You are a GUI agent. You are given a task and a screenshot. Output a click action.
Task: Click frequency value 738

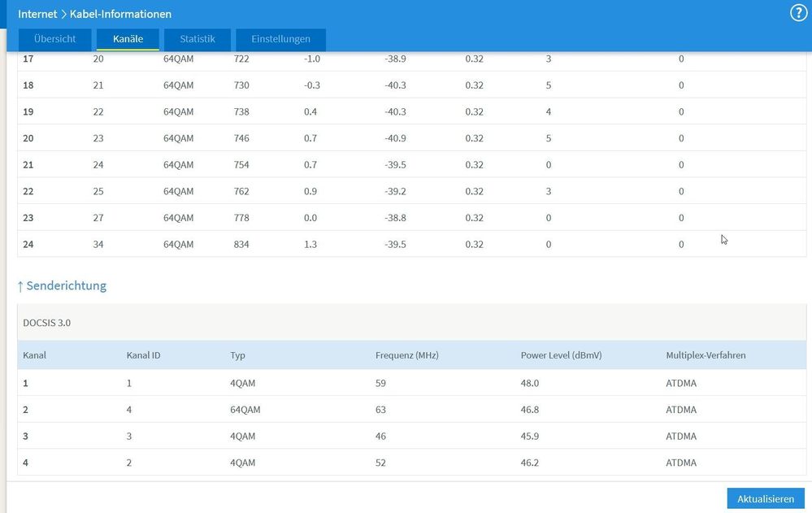pyautogui.click(x=241, y=111)
